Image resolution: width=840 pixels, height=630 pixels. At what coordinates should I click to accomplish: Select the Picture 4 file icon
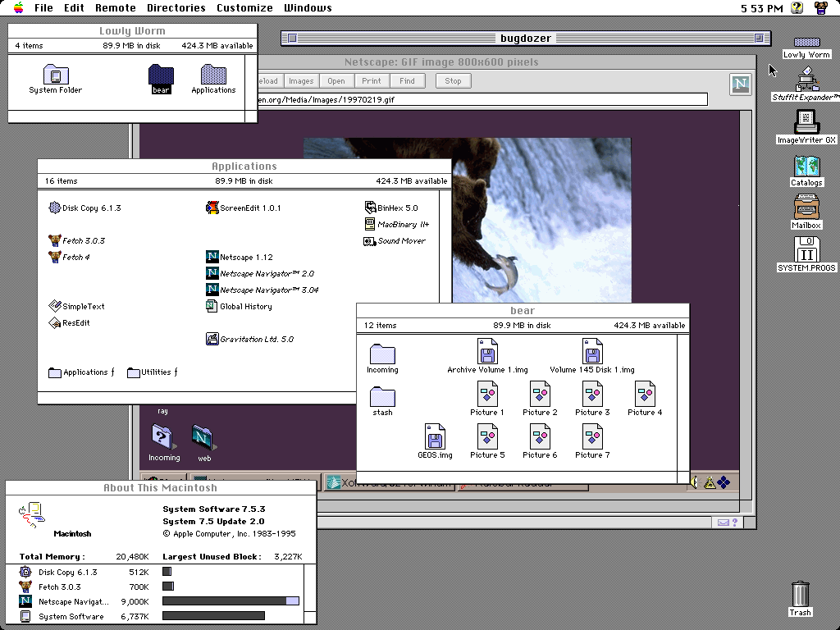[645, 395]
